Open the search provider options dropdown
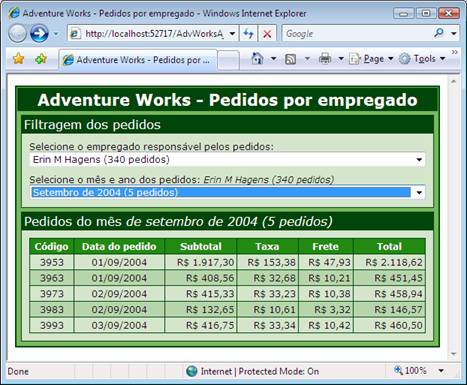Image resolution: width=467 pixels, height=385 pixels. pos(454,34)
